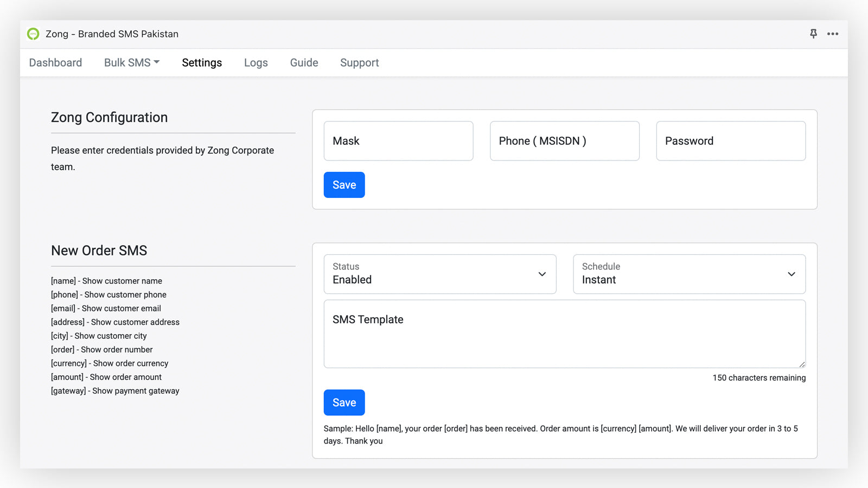Click the Zong Configuration heading

click(109, 118)
